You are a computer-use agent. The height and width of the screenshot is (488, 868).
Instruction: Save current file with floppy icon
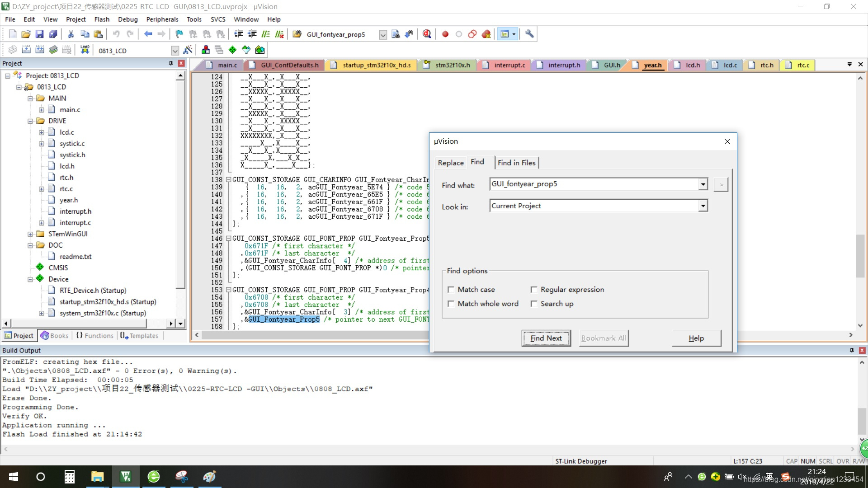point(40,34)
